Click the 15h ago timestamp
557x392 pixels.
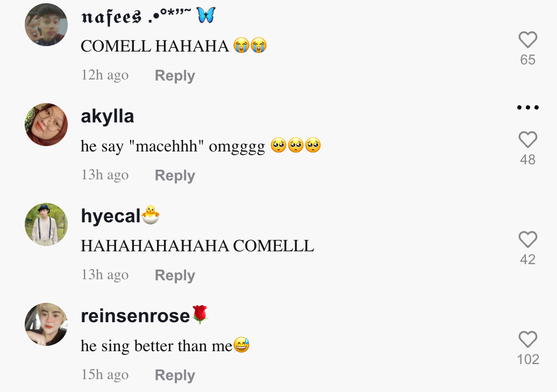pyautogui.click(x=105, y=375)
